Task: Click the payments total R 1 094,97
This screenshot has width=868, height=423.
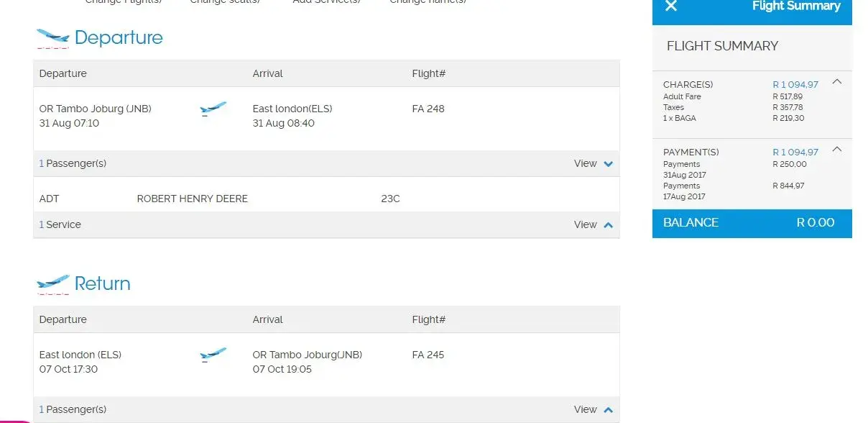Action: (x=795, y=153)
